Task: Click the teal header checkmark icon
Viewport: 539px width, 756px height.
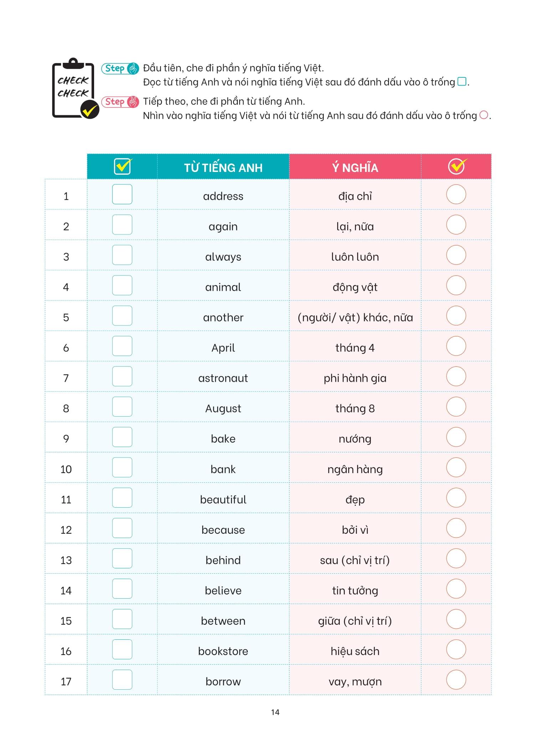Action: 123,167
